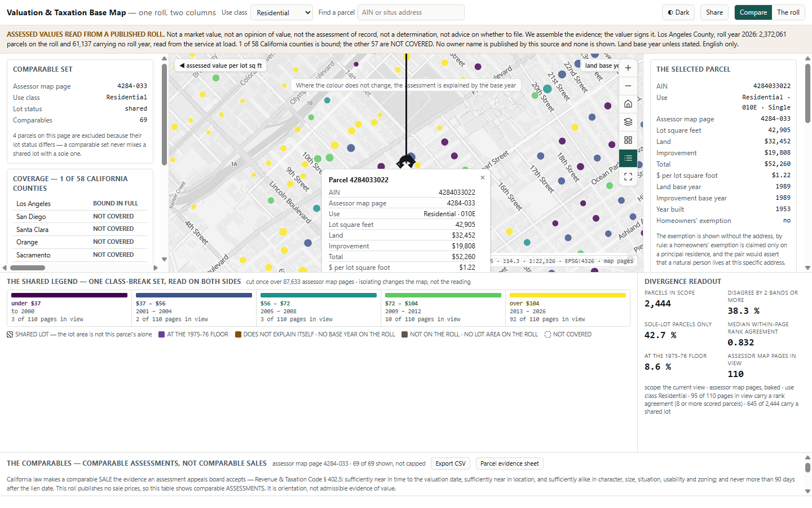
Task: Zoom out of the map with minus icon
Action: pos(628,86)
